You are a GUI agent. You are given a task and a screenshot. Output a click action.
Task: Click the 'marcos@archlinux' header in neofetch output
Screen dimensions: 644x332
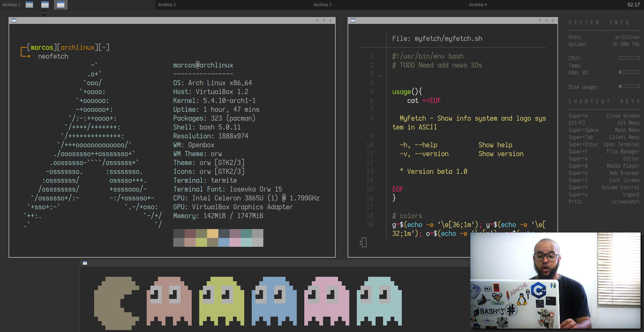(203, 65)
